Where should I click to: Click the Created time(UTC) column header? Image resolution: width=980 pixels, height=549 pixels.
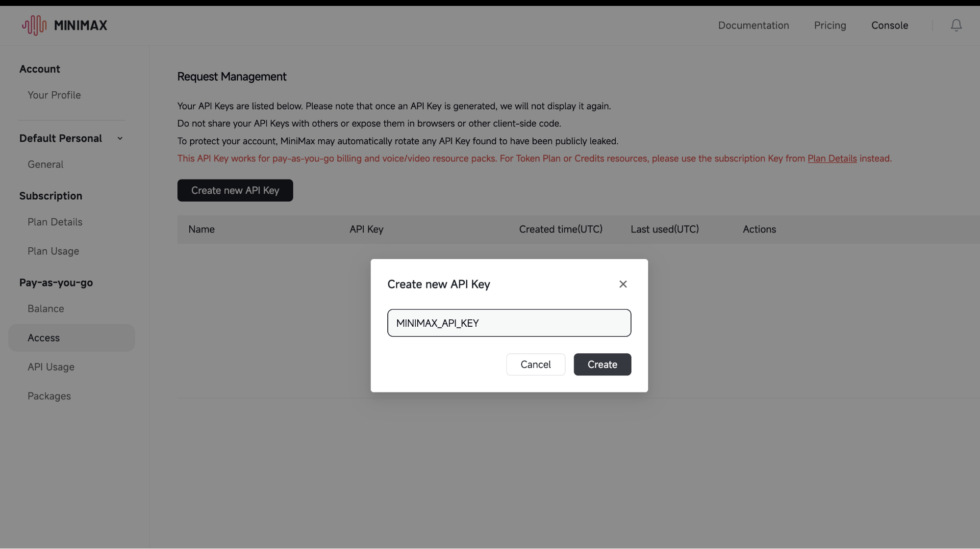(x=560, y=229)
